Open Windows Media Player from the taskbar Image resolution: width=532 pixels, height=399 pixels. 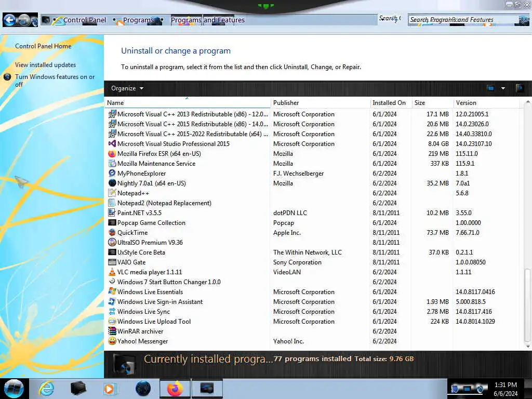click(x=110, y=389)
